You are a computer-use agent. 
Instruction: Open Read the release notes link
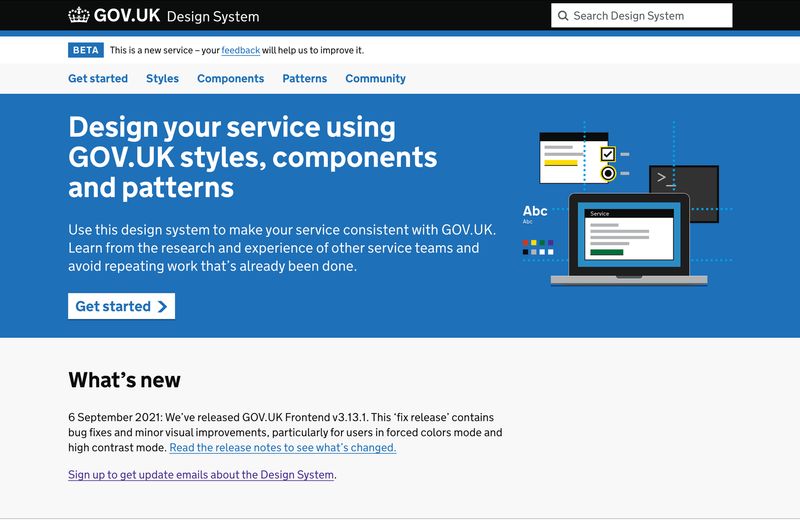283,447
